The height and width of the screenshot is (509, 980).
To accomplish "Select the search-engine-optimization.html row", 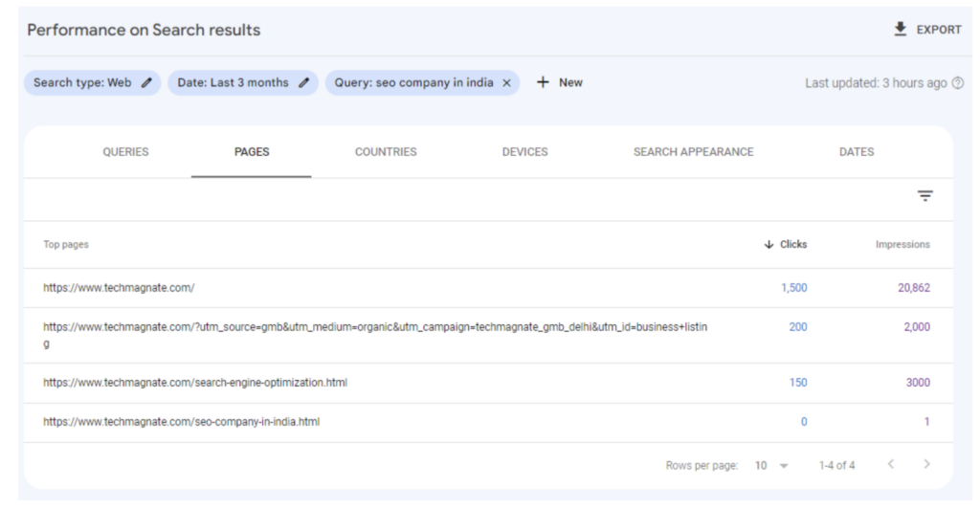I will point(489,383).
